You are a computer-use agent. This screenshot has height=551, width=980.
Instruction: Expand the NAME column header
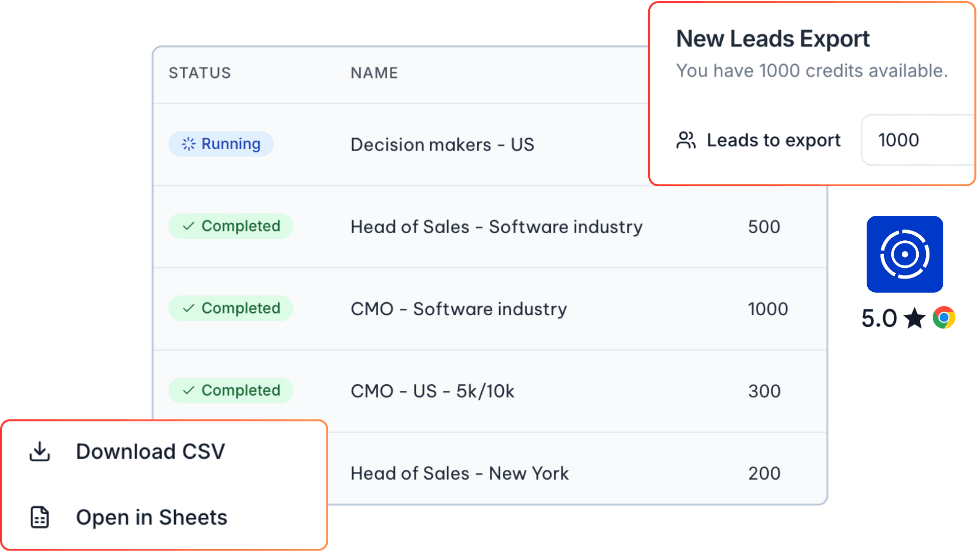(374, 73)
